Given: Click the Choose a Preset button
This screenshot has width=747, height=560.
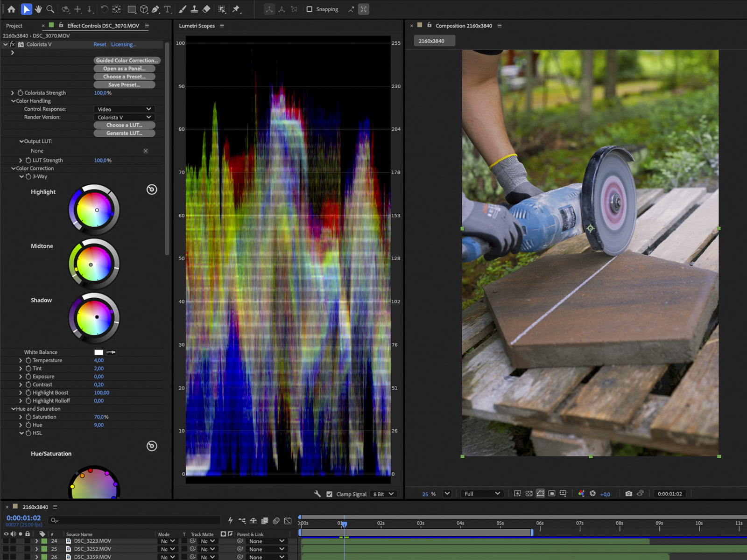Looking at the screenshot, I should [124, 77].
